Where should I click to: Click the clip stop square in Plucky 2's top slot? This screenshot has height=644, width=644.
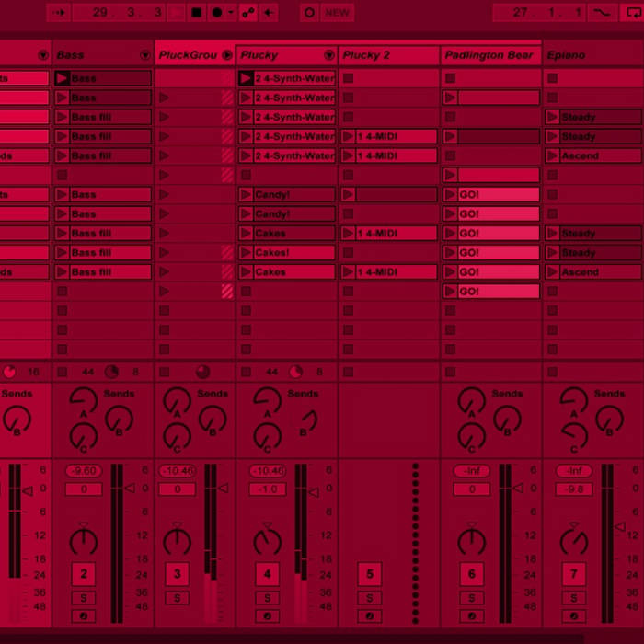coord(348,79)
